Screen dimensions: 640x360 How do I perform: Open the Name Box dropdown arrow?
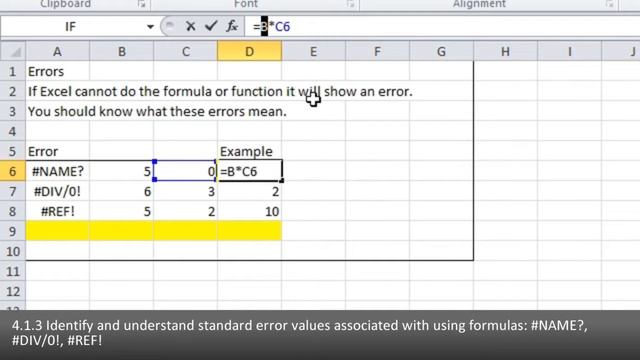point(150,27)
